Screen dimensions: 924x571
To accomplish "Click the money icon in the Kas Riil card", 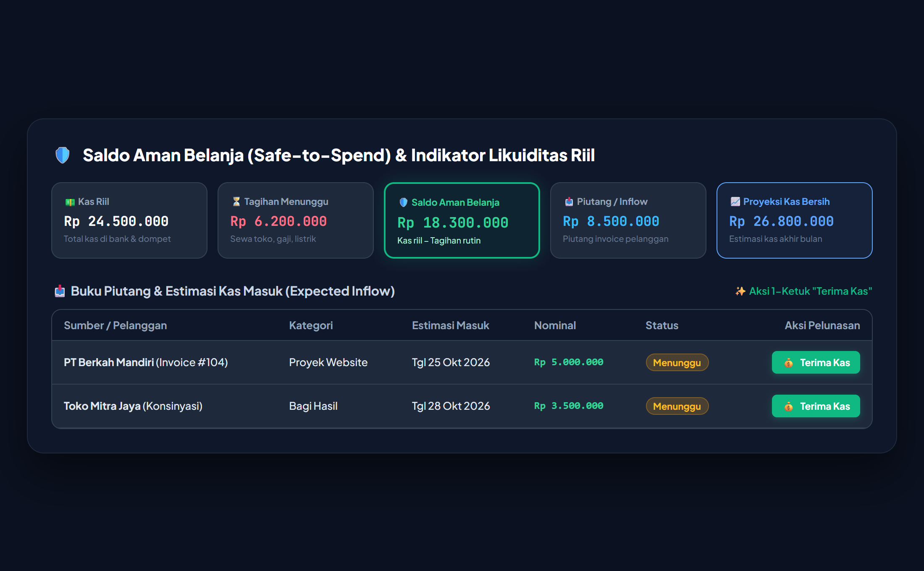I will tap(70, 202).
